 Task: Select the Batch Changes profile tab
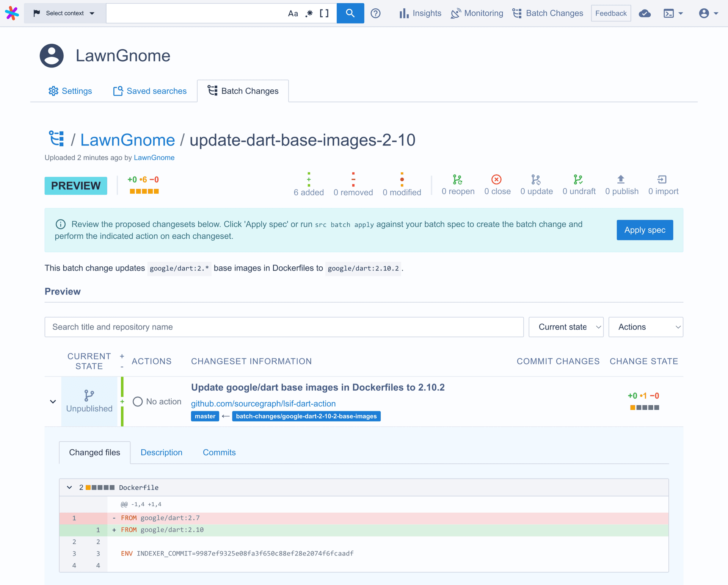click(x=243, y=91)
